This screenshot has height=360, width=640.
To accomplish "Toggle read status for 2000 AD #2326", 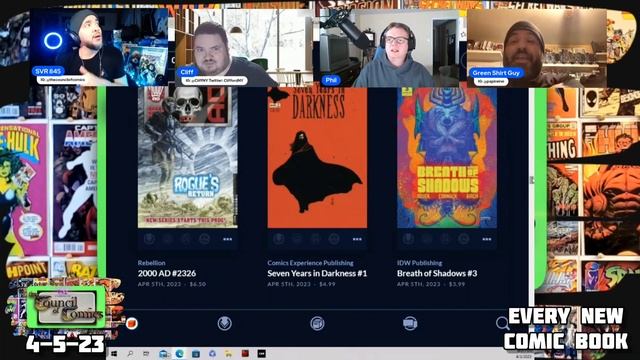I will tap(186, 239).
